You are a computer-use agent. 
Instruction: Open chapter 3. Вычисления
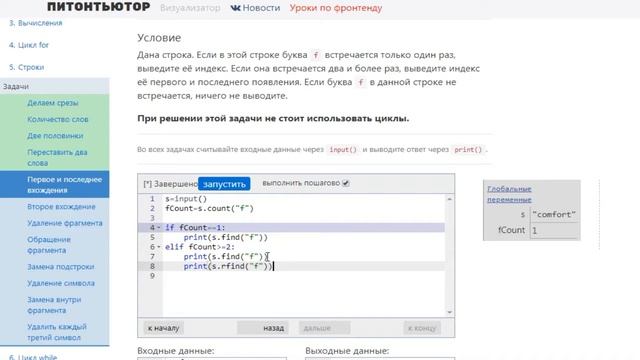tap(36, 23)
